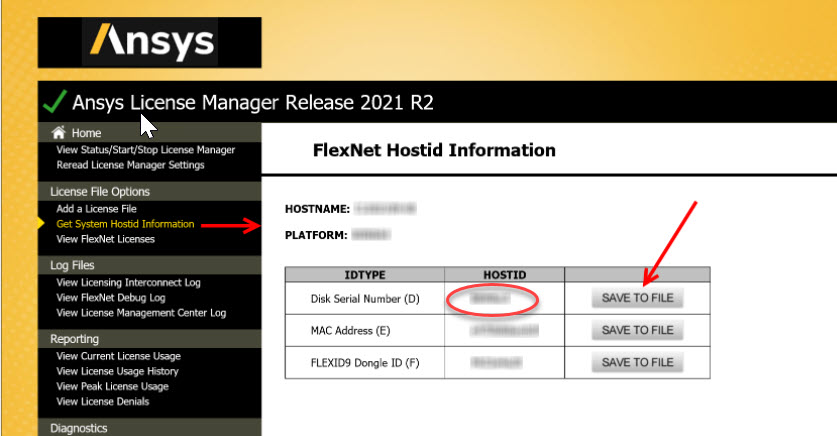The height and width of the screenshot is (436, 837).
Task: Save FLEXID9 Dongle ID to file
Action: 638,362
